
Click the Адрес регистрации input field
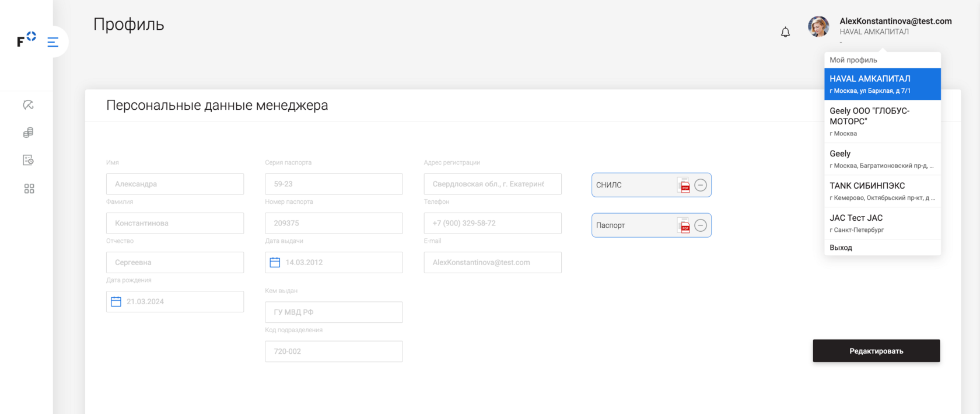point(492,184)
